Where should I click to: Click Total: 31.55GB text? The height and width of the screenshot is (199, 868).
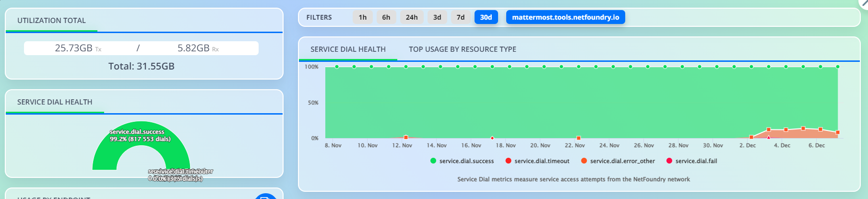coord(142,66)
